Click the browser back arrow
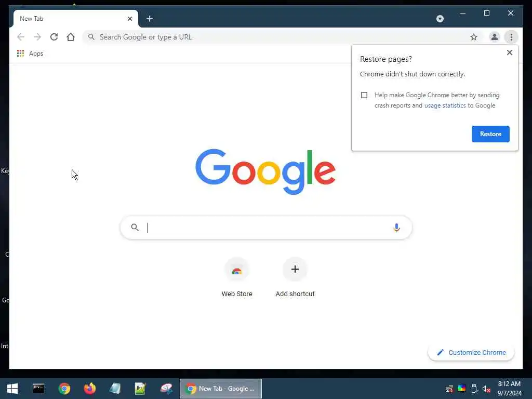Viewport: 532px width, 399px height. click(21, 37)
